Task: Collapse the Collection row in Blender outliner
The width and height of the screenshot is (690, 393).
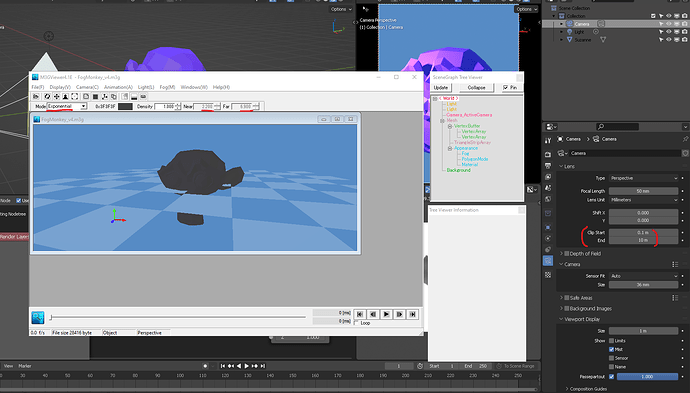Action: click(554, 16)
